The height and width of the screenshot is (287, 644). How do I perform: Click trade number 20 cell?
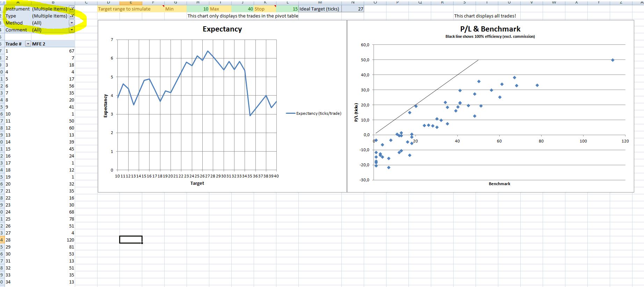17,184
